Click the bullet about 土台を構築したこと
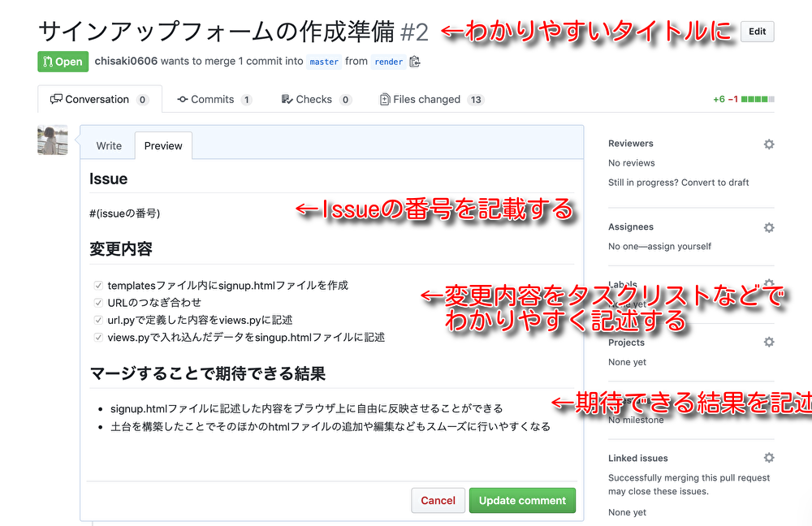812x526 pixels. pos(330,427)
